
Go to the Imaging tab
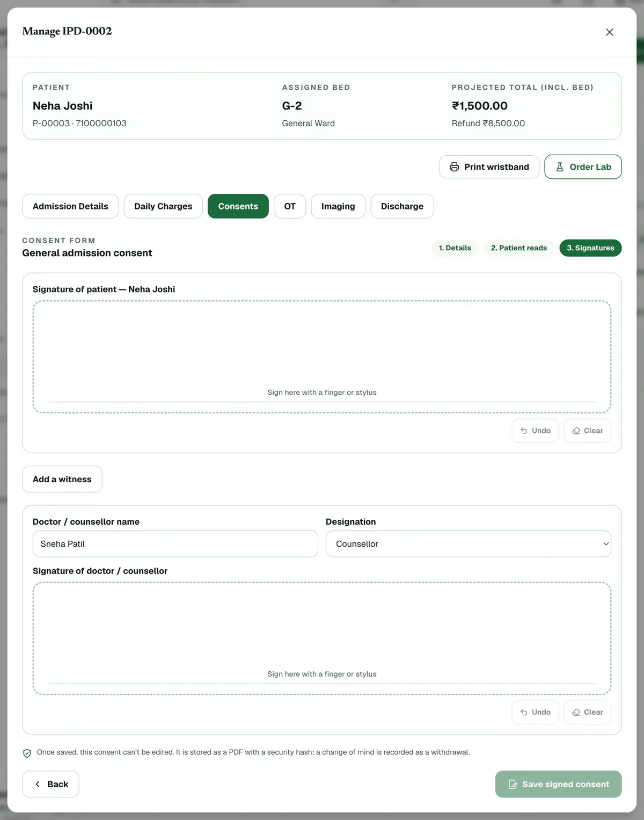click(x=338, y=206)
